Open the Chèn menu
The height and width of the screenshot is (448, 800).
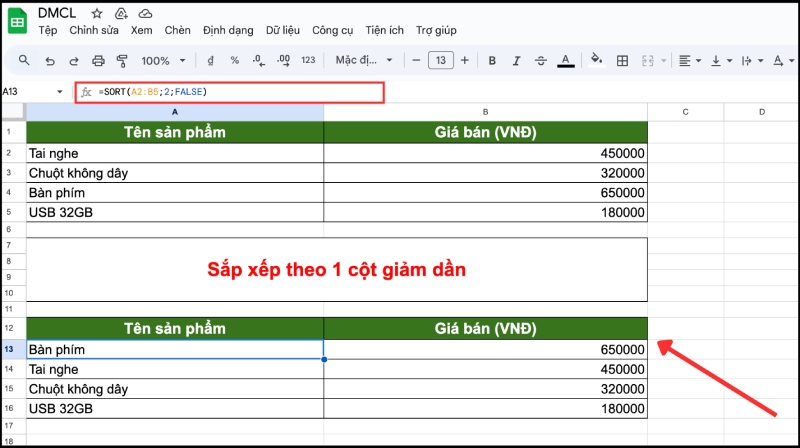coord(178,30)
